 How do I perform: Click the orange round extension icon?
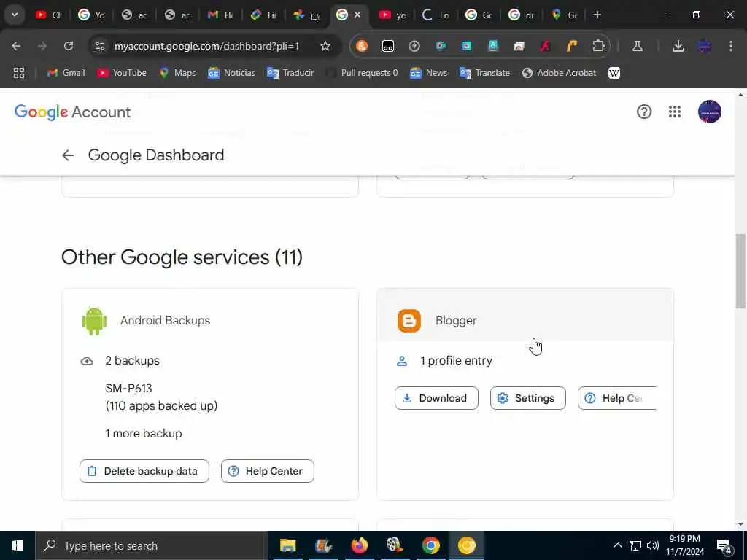(x=362, y=46)
